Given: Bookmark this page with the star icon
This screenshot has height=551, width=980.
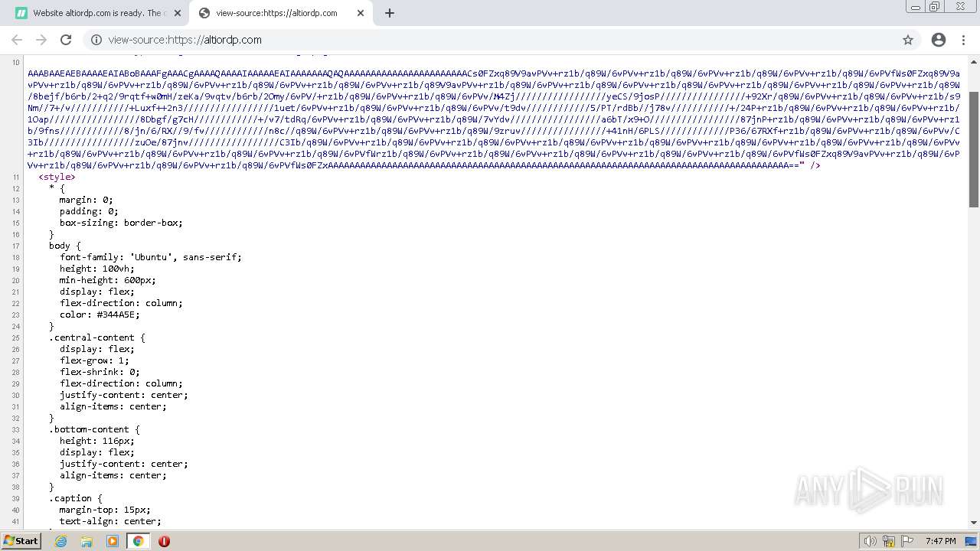Looking at the screenshot, I should [x=908, y=40].
